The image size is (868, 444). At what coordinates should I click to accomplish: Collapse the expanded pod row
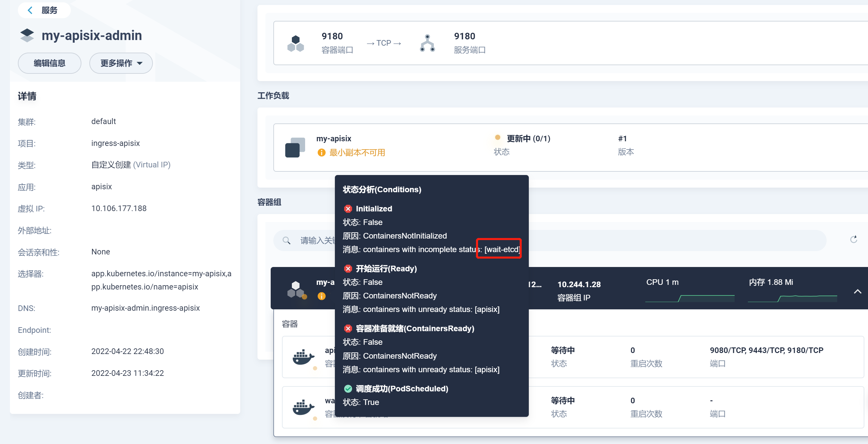pyautogui.click(x=857, y=291)
